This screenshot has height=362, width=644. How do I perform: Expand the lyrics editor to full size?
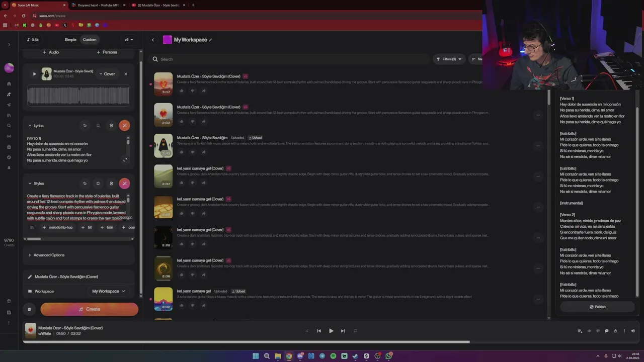point(125,160)
